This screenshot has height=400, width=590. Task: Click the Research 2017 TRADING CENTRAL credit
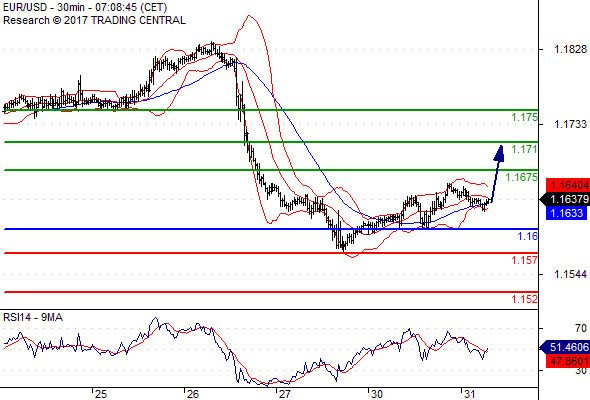pyautogui.click(x=94, y=20)
